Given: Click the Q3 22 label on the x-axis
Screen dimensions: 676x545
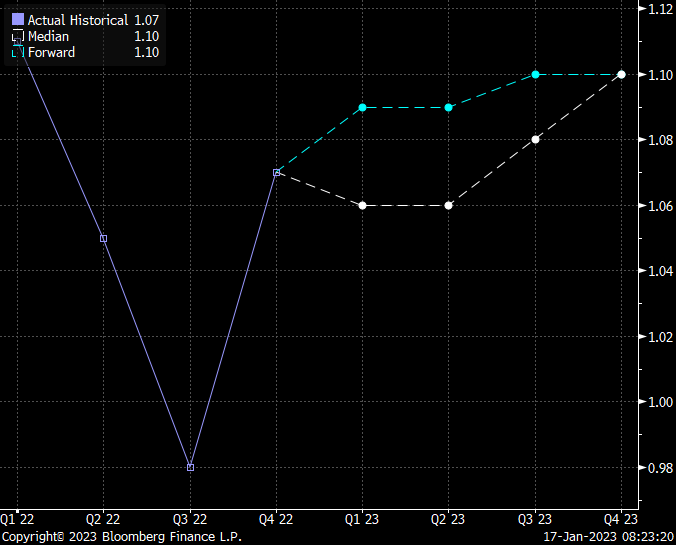Looking at the screenshot, I should click(190, 519).
